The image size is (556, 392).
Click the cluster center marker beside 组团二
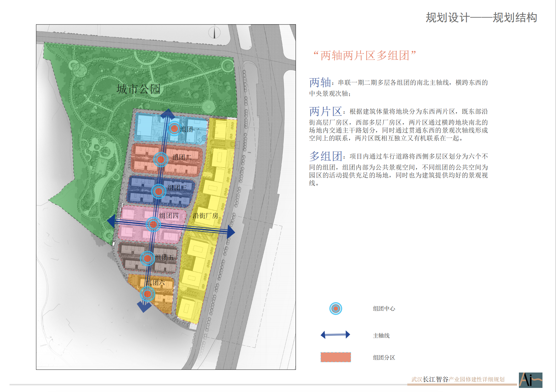pos(161,160)
